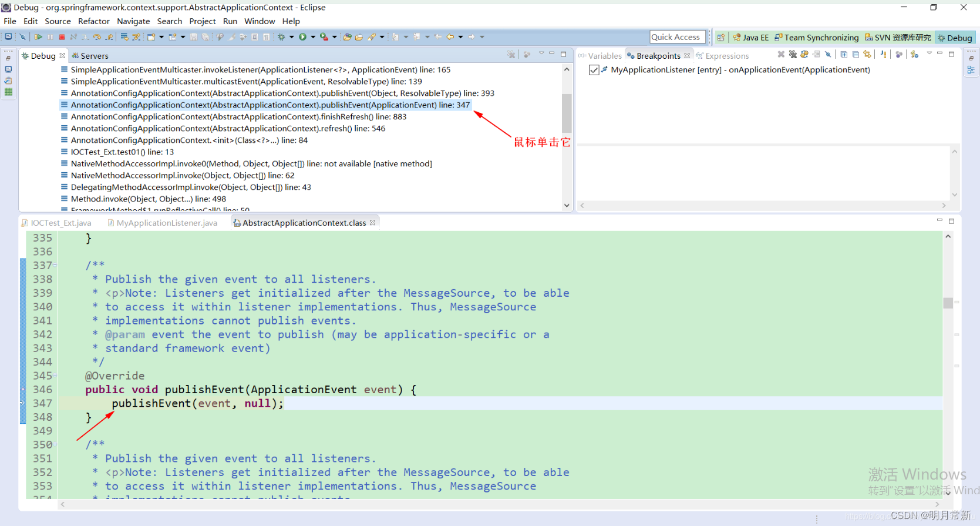Click the Open Perspective icon
Viewport: 980px width, 526px height.
click(721, 38)
